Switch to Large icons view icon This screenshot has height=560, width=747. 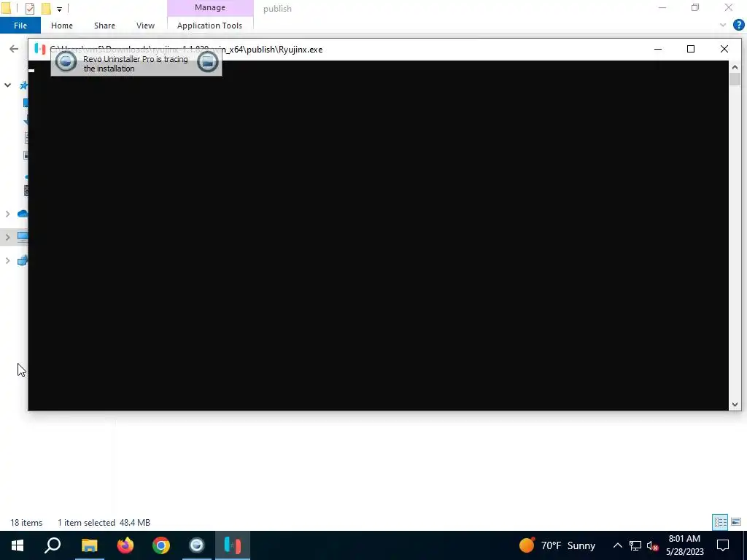tap(736, 522)
